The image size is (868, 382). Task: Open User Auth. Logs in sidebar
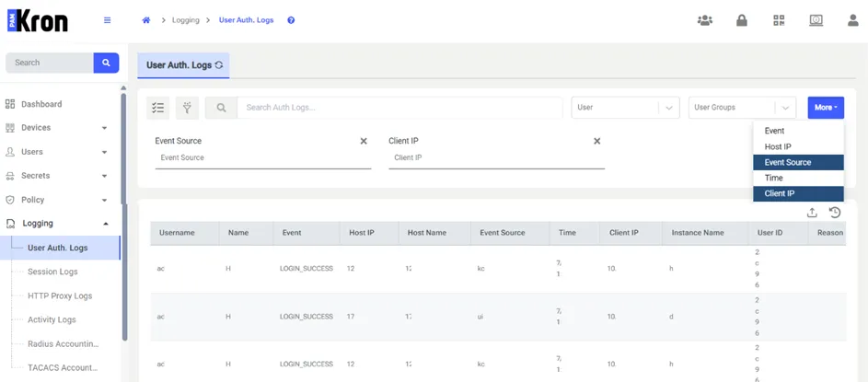point(60,248)
